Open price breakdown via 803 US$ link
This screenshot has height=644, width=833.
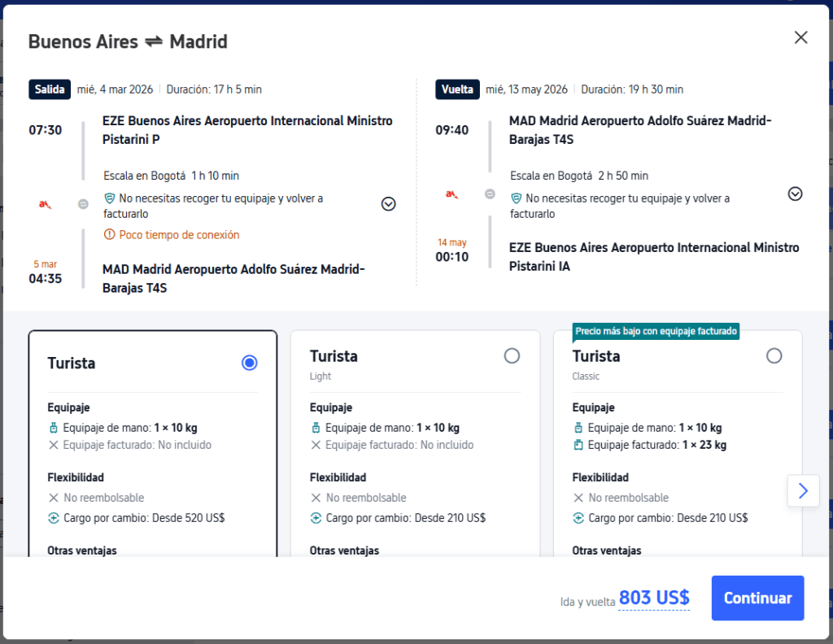654,598
